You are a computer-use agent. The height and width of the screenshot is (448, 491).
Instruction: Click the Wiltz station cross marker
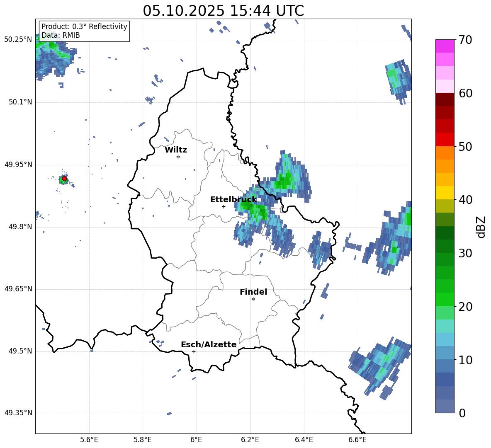[178, 157]
